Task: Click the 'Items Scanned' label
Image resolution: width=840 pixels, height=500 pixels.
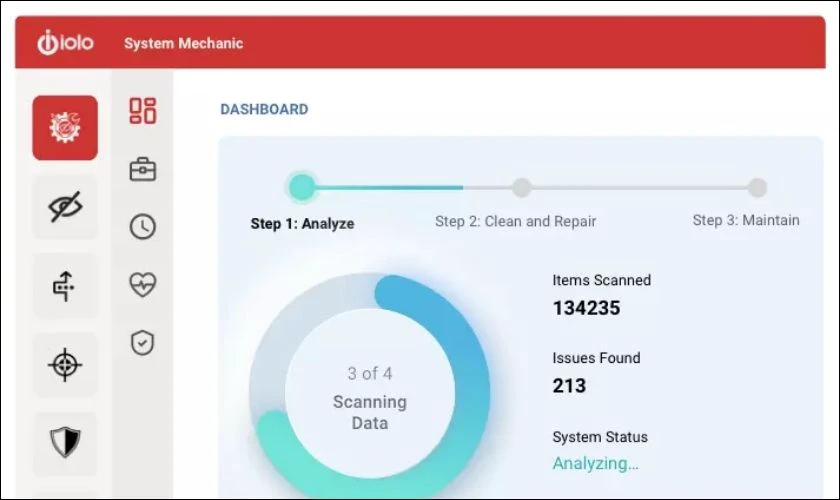Action: click(602, 280)
